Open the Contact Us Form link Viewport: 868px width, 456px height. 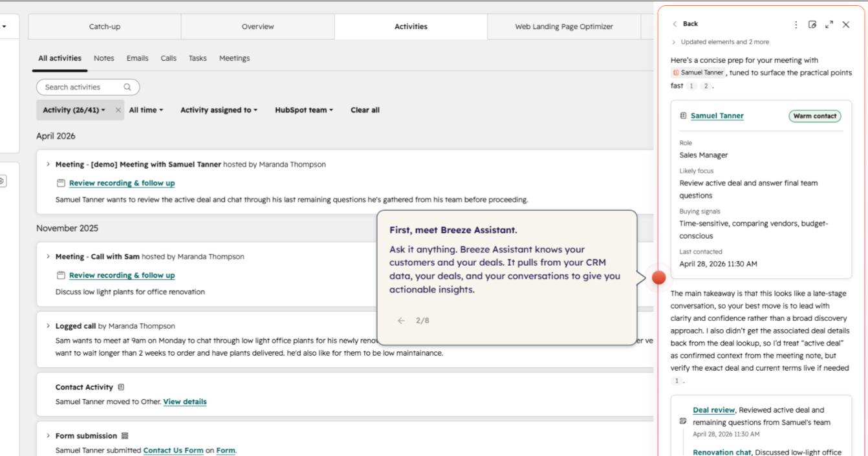click(x=173, y=451)
